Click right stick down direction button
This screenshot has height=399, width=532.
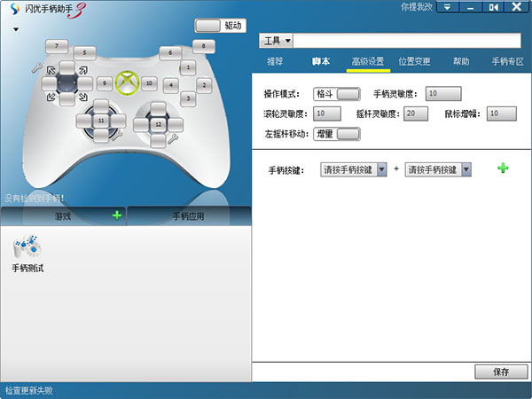coord(158,140)
